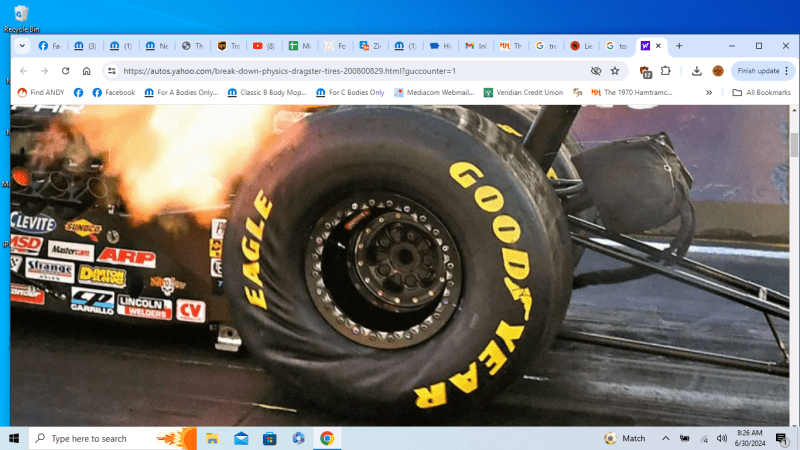Screen dimensions: 800x450
Task: Open the tab search dropdown arrow
Action: [22, 46]
